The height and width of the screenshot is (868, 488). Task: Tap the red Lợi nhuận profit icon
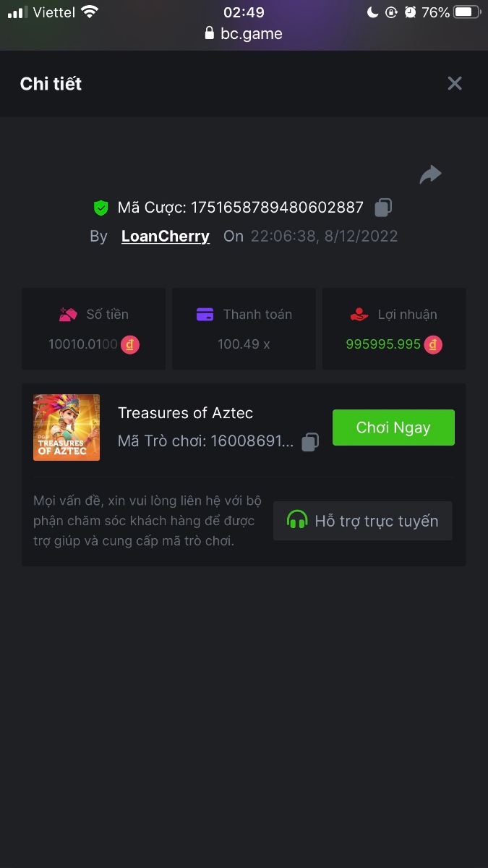tap(359, 315)
